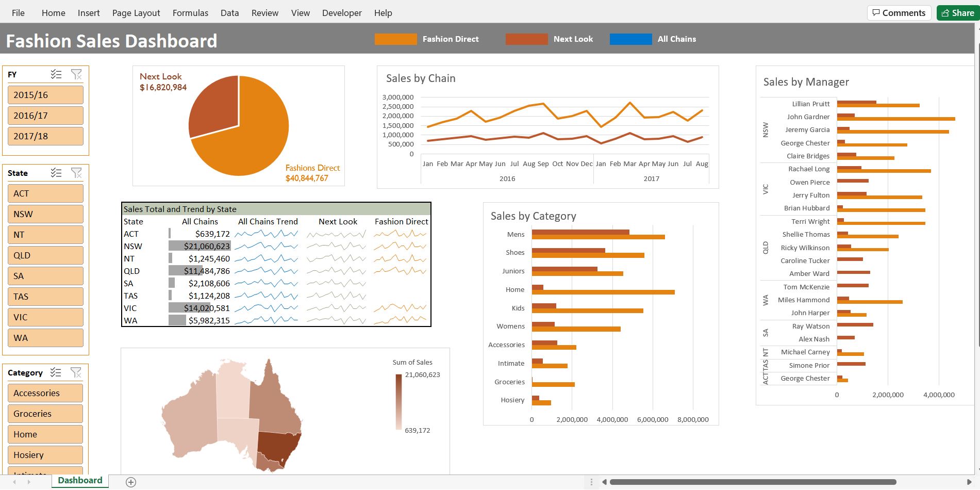Toggle the NSW state slicer item

tap(45, 214)
